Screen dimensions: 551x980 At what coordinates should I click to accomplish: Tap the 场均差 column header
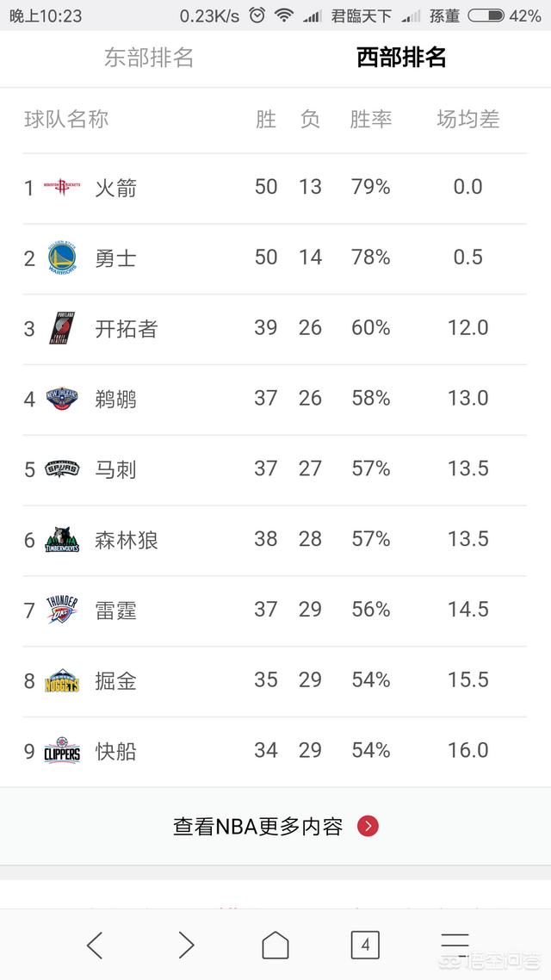[467, 120]
